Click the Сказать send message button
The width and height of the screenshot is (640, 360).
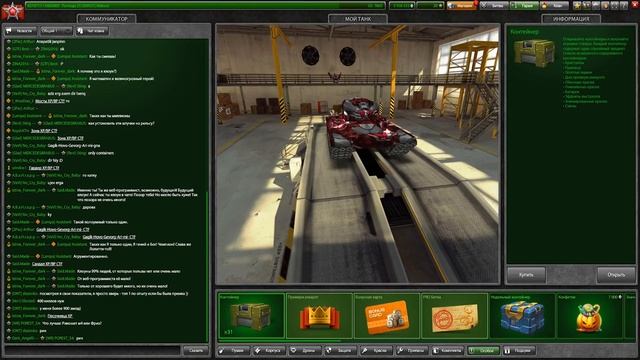click(x=196, y=350)
